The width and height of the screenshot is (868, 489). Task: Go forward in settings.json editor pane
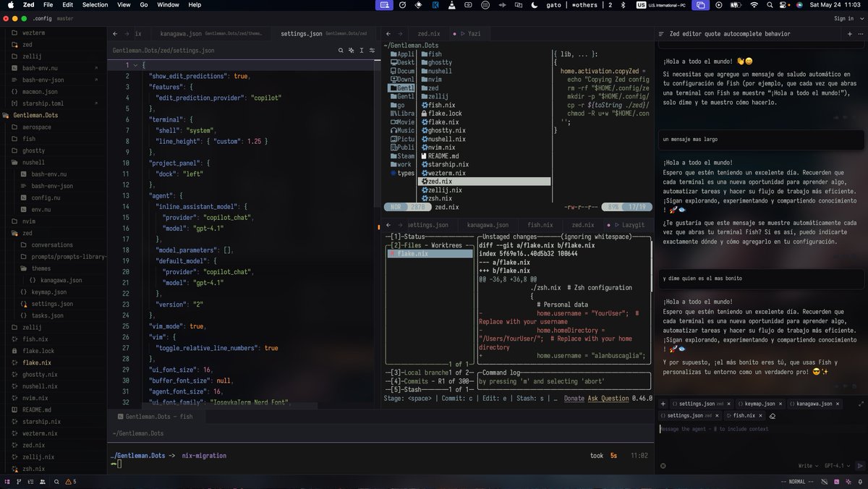(x=127, y=33)
